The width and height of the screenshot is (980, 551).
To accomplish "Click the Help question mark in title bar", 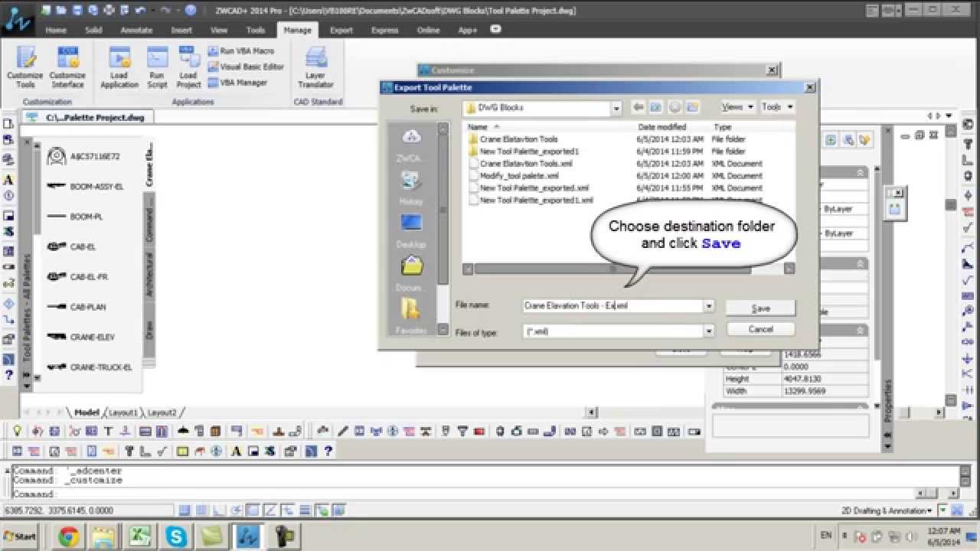I will click(191, 10).
